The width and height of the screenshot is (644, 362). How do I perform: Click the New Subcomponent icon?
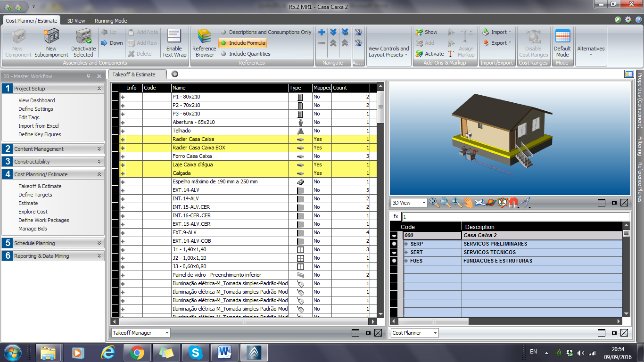coord(51,37)
